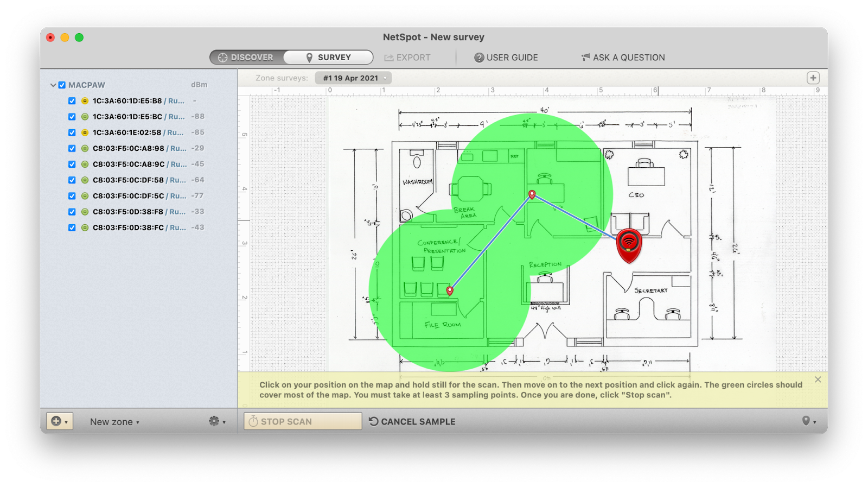Click the Survey pin icon

coord(309,58)
